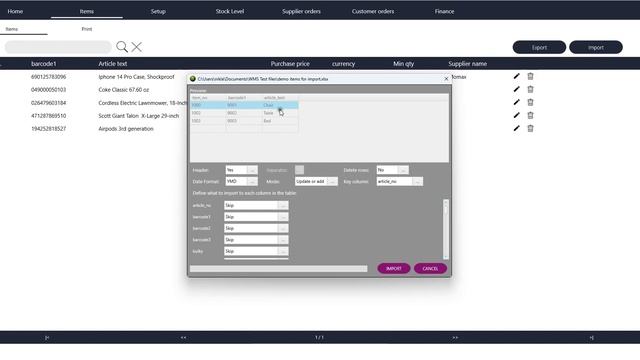Switch to the Items sub-tab

coord(12,29)
